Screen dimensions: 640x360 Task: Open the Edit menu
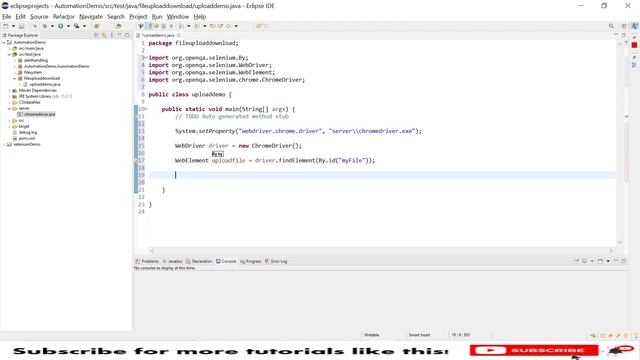coord(20,17)
